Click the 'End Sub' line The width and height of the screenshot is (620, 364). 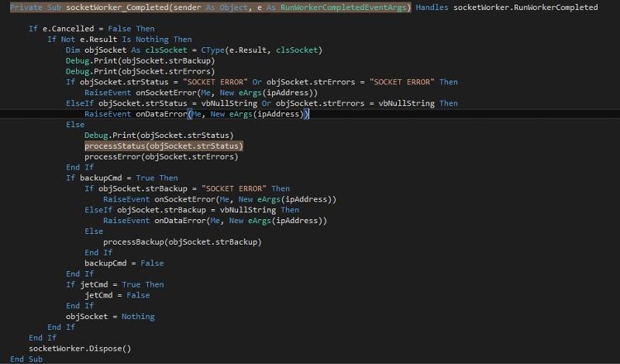(26, 359)
